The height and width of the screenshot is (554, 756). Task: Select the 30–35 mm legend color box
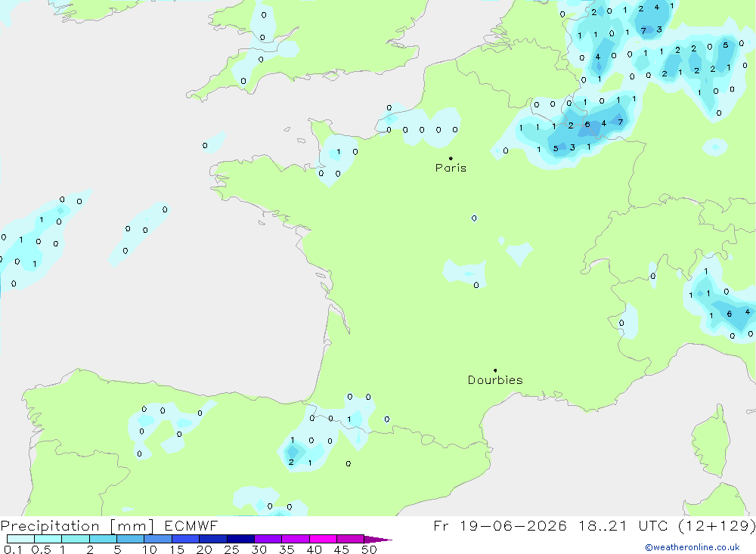click(x=268, y=539)
